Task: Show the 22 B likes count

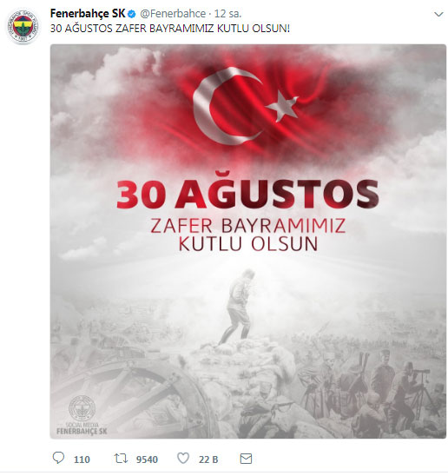Action: tap(208, 459)
